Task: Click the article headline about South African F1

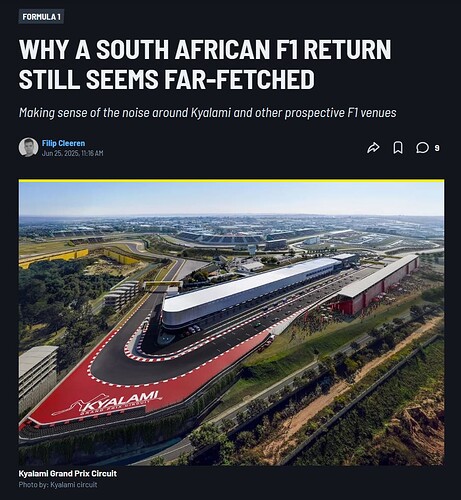Action: click(205, 64)
